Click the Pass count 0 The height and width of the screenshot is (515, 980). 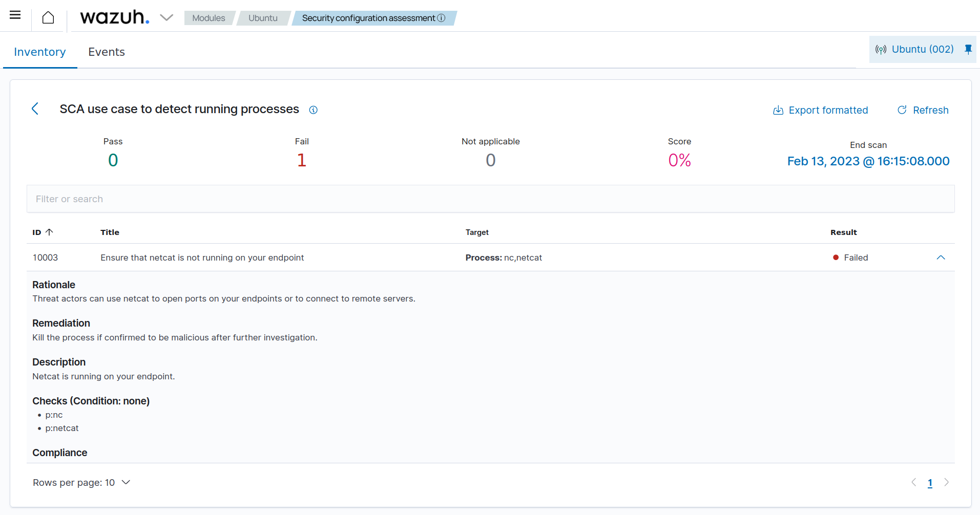[x=113, y=160]
